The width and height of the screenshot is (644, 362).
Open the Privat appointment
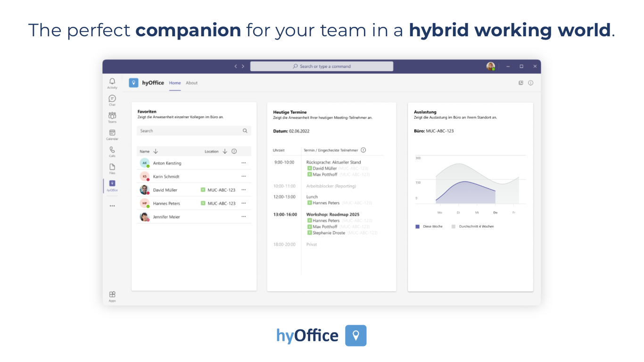point(312,245)
